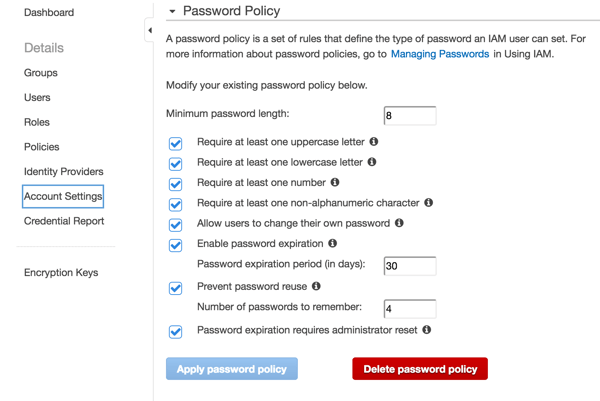Click the Apply password policy button
Screen dimensions: 600x401
tap(231, 369)
